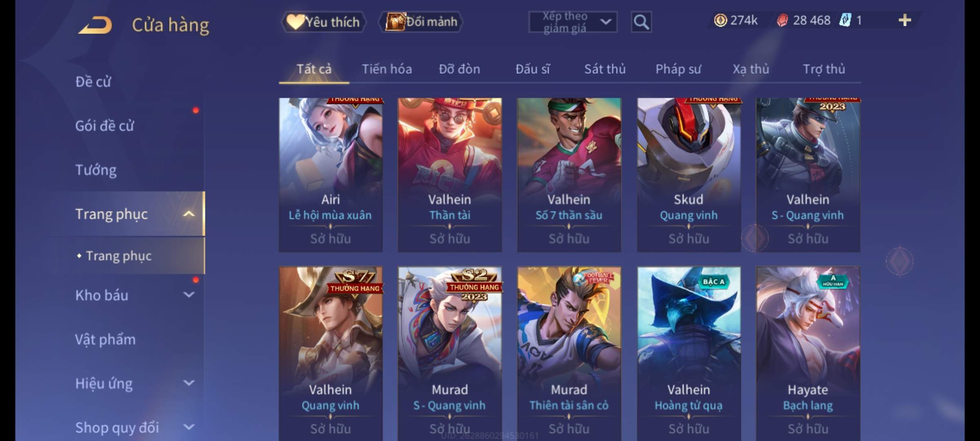Select Airi Lễ hội mùa xuân skin card
The image size is (980, 441).
(331, 175)
